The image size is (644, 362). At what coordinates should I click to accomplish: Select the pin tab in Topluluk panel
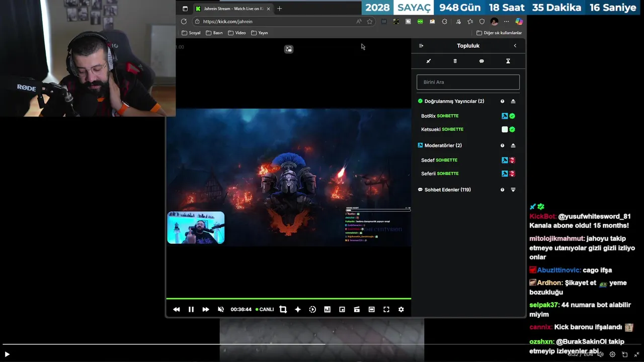[x=429, y=61]
